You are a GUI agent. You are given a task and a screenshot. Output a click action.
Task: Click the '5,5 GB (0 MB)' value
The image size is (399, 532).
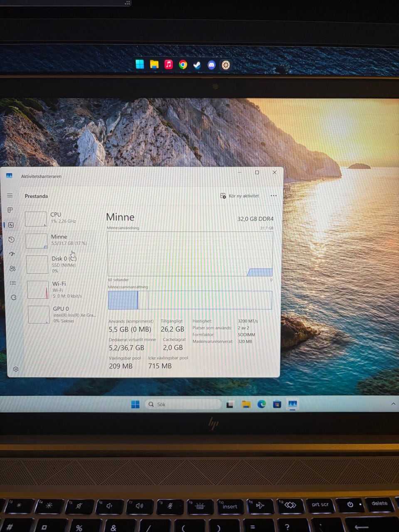(130, 329)
